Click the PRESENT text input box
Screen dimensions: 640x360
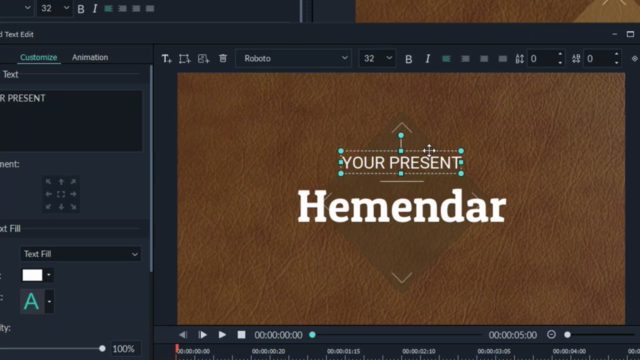[x=71, y=121]
